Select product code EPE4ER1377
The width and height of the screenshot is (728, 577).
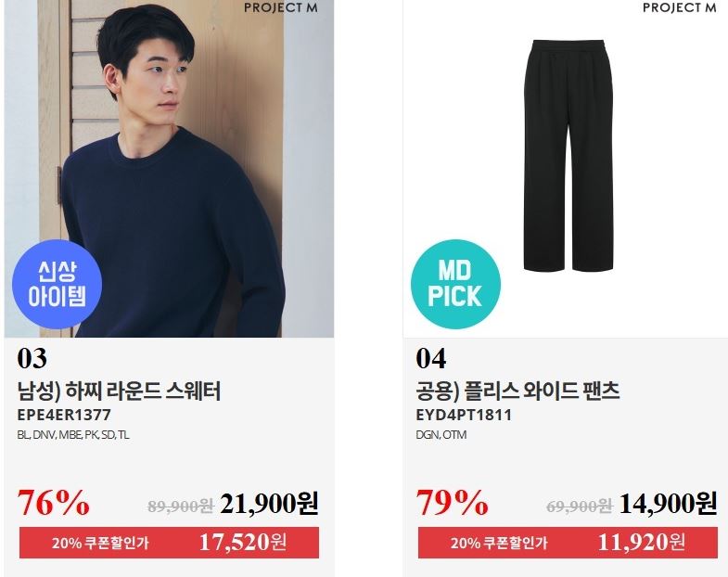(64, 415)
